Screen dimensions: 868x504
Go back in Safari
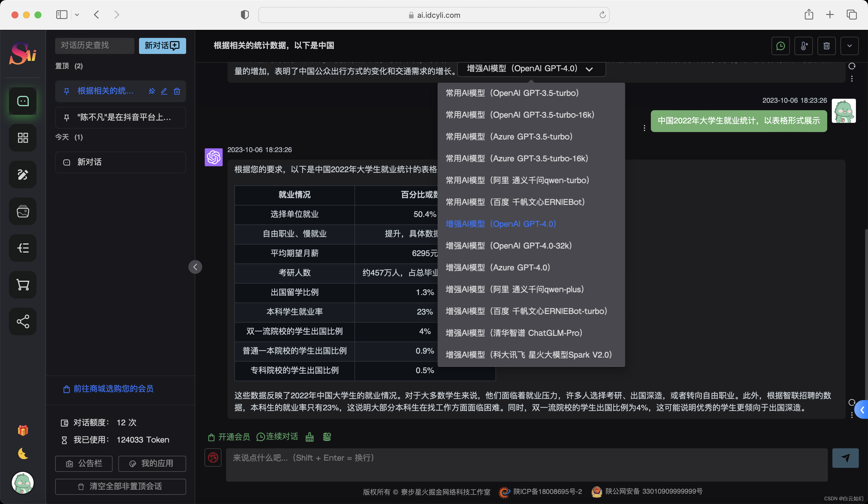point(97,15)
